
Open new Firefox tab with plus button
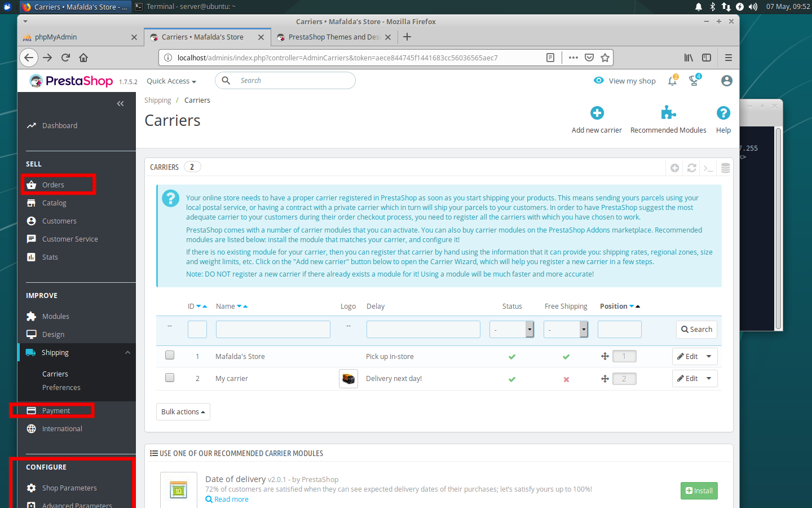(407, 37)
